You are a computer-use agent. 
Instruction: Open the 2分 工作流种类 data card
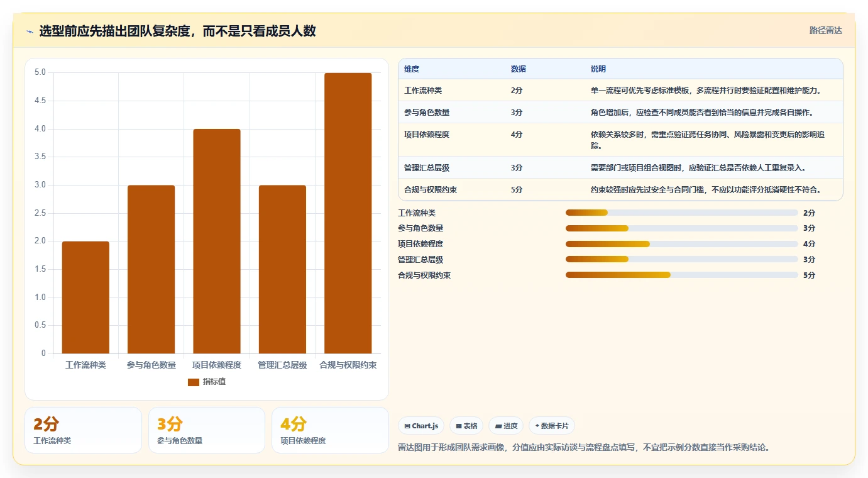(x=83, y=430)
